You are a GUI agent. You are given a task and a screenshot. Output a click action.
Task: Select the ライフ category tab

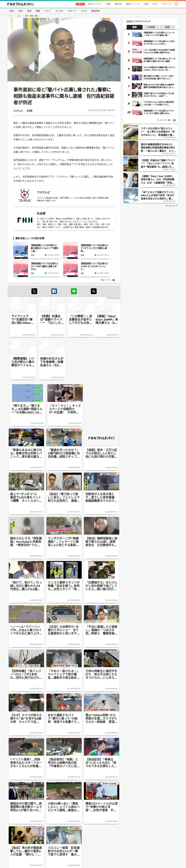(x=48, y=11)
